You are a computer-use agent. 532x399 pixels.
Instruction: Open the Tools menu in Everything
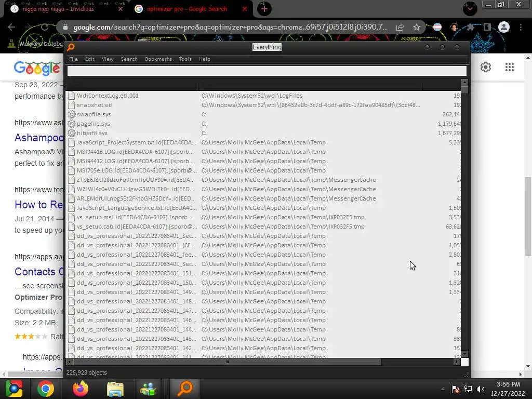tap(185, 59)
